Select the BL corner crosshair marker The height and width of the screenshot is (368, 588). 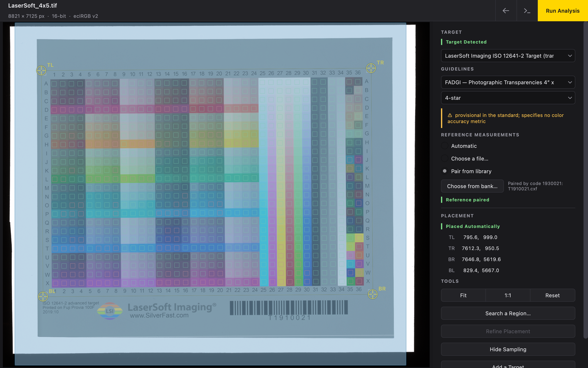coord(43,296)
